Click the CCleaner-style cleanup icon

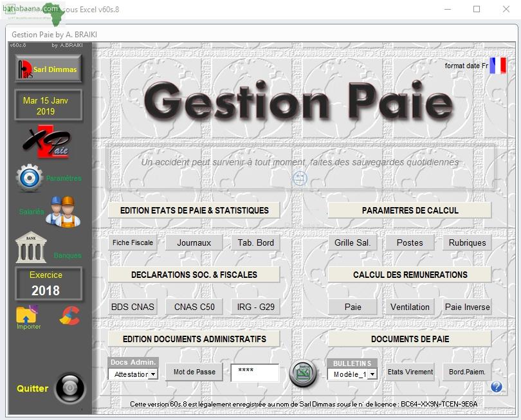[69, 315]
